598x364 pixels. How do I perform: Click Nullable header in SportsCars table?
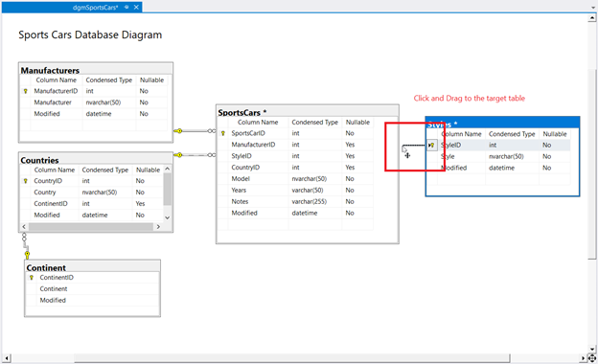(357, 123)
